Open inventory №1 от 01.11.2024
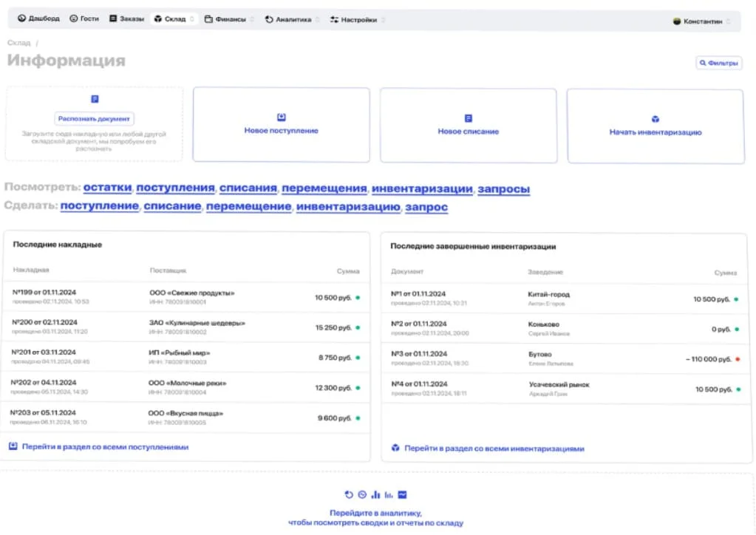The image size is (756, 535). (418, 293)
